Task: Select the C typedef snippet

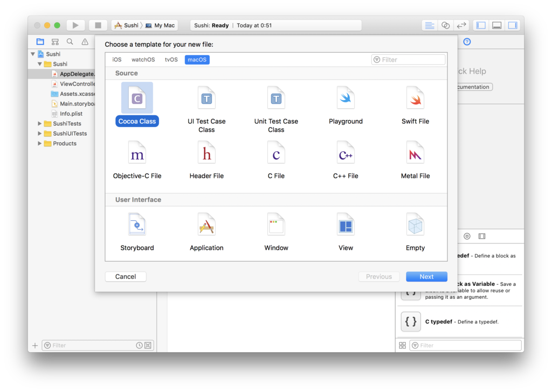Action: 460,321
